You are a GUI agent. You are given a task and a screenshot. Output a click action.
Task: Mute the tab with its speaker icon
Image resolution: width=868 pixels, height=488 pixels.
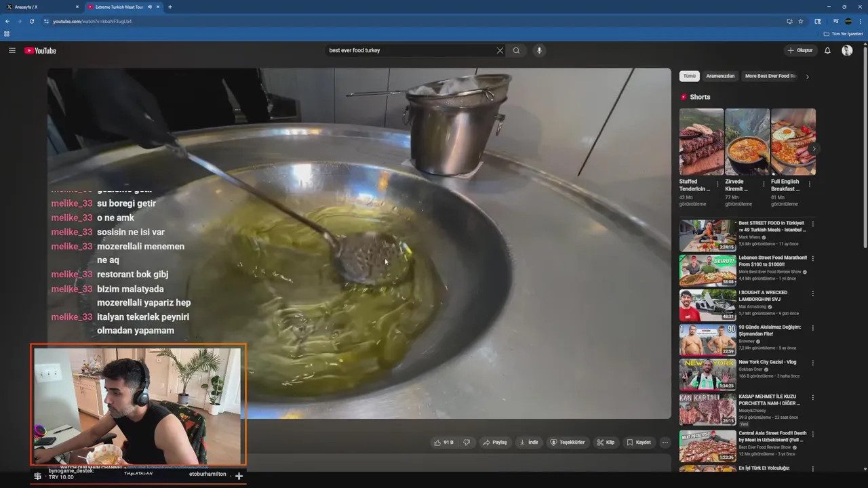click(x=149, y=7)
